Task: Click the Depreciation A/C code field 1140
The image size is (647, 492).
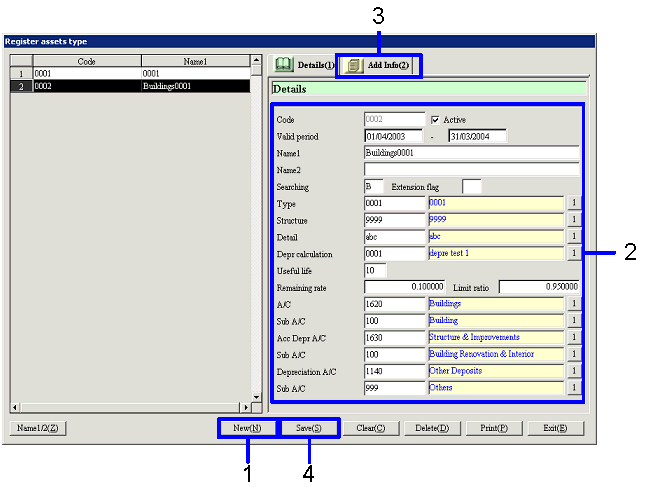Action: [x=394, y=371]
